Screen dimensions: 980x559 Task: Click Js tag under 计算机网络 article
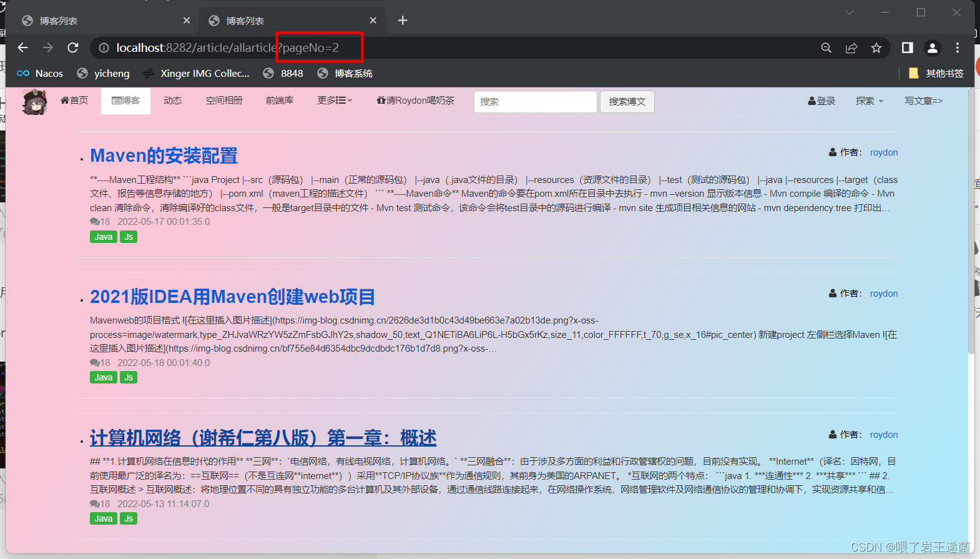[129, 518]
